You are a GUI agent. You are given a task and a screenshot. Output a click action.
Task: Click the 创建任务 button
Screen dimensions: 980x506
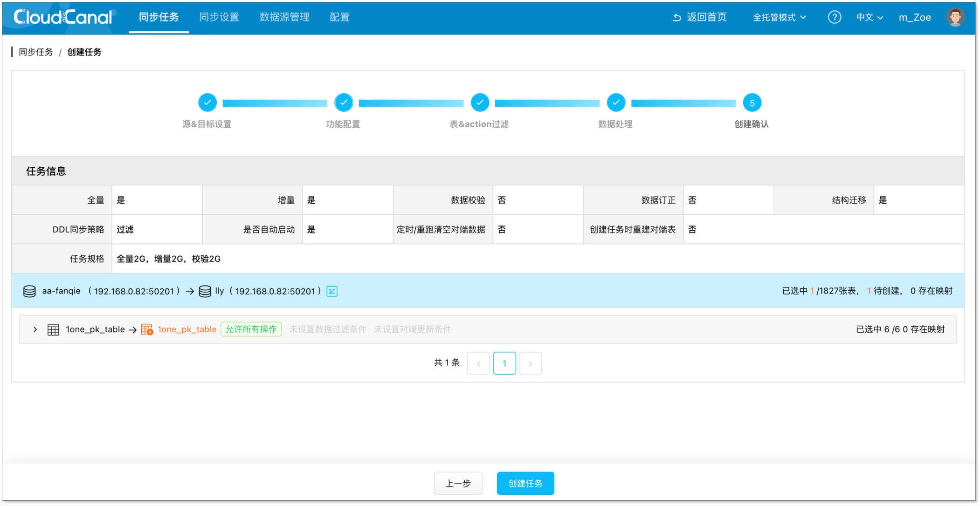click(525, 483)
